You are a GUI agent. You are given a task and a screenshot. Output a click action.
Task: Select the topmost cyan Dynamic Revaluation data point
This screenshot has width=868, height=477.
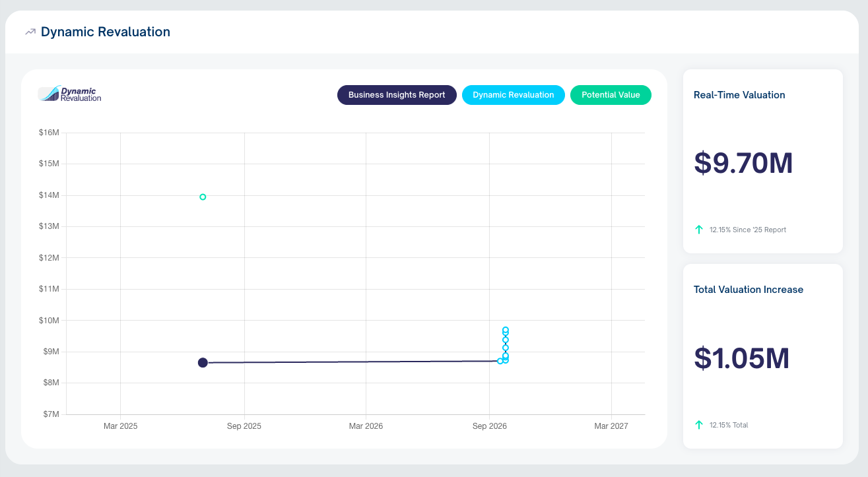(x=506, y=330)
